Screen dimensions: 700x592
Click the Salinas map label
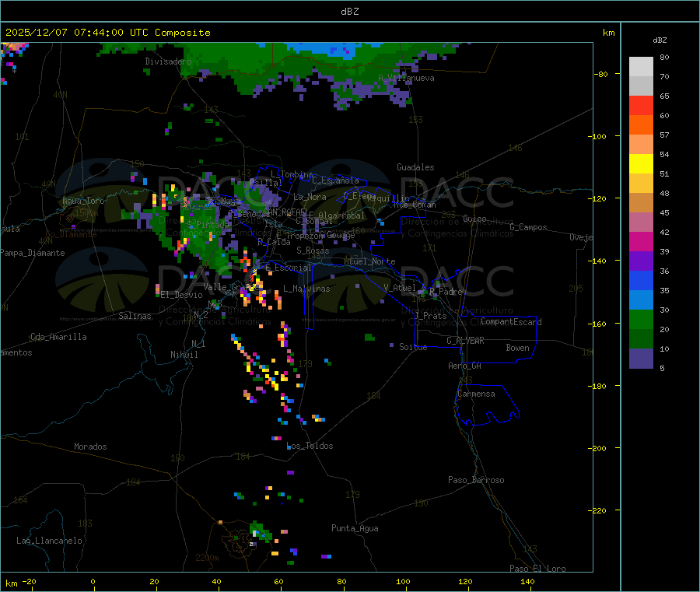click(135, 316)
